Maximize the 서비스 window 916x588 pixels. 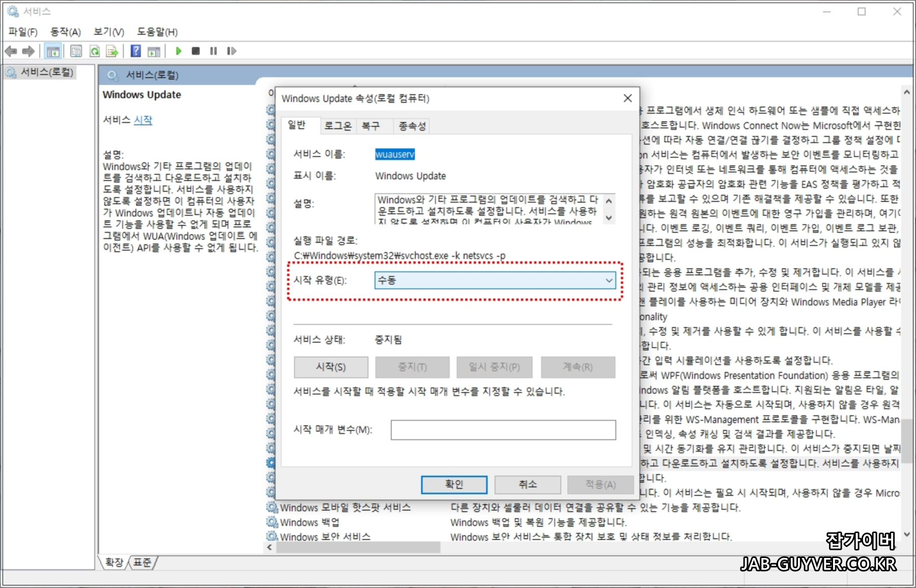click(x=862, y=11)
